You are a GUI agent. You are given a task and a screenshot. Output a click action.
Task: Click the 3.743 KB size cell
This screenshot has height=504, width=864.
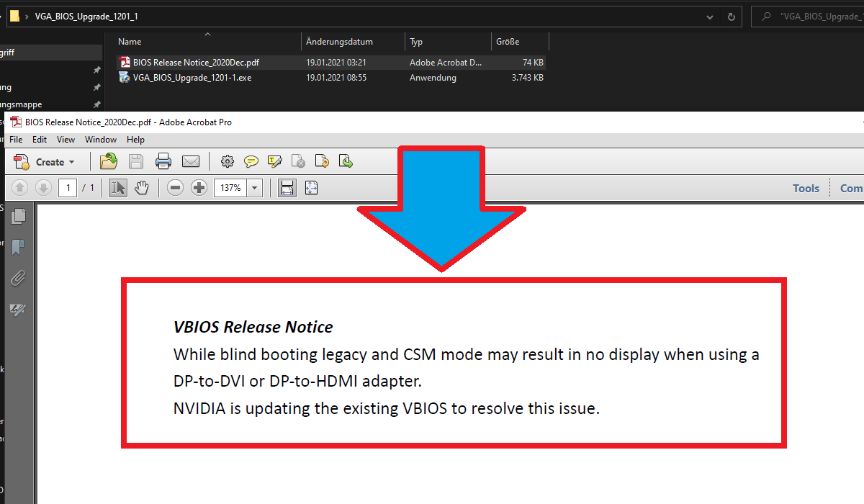pyautogui.click(x=528, y=78)
